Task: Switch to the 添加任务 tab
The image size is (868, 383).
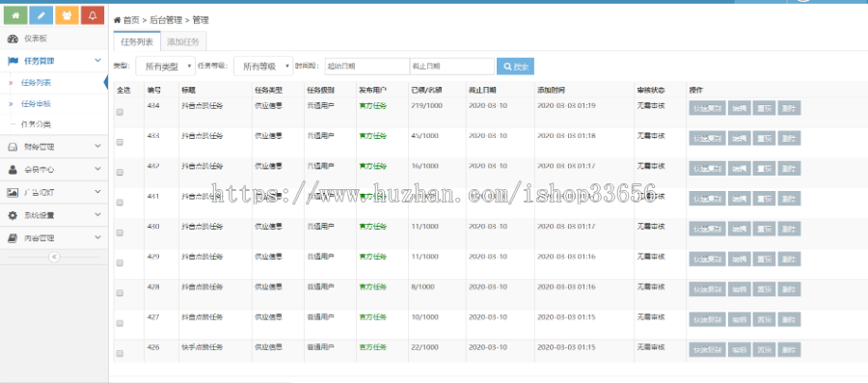Action: 183,41
